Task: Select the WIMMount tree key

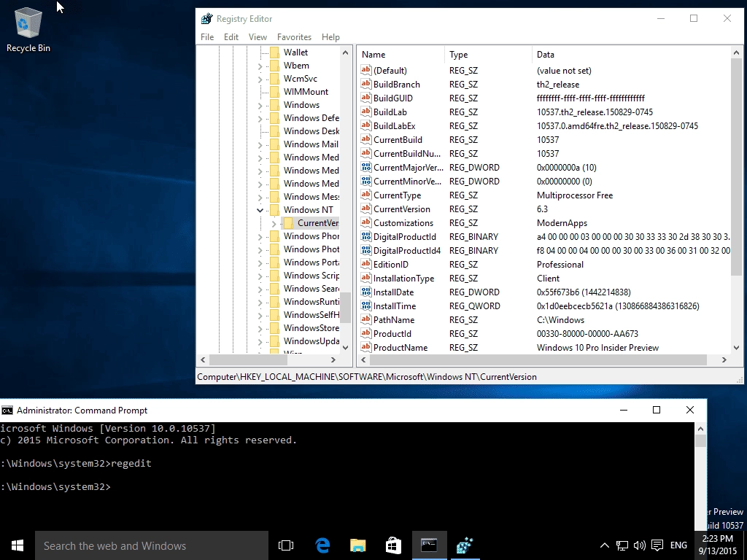Action: coord(306,91)
